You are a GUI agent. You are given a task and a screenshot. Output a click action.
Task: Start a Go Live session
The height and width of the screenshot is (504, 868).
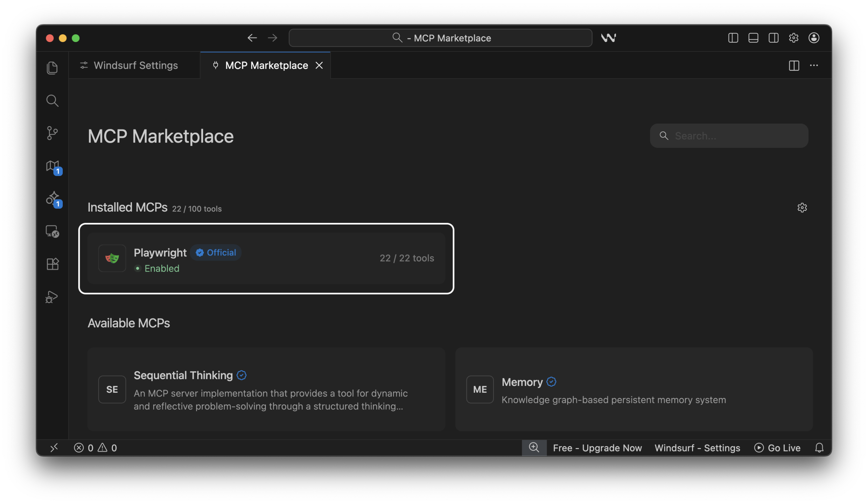[x=777, y=447]
